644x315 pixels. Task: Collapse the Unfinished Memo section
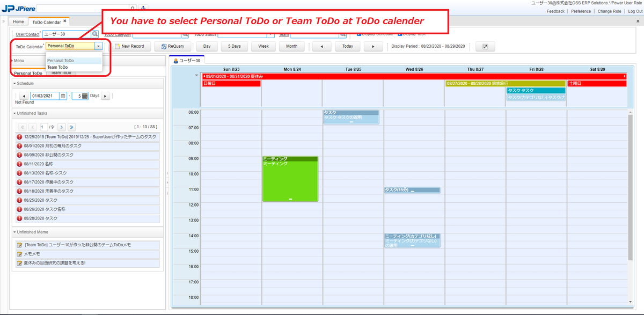[x=15, y=232]
